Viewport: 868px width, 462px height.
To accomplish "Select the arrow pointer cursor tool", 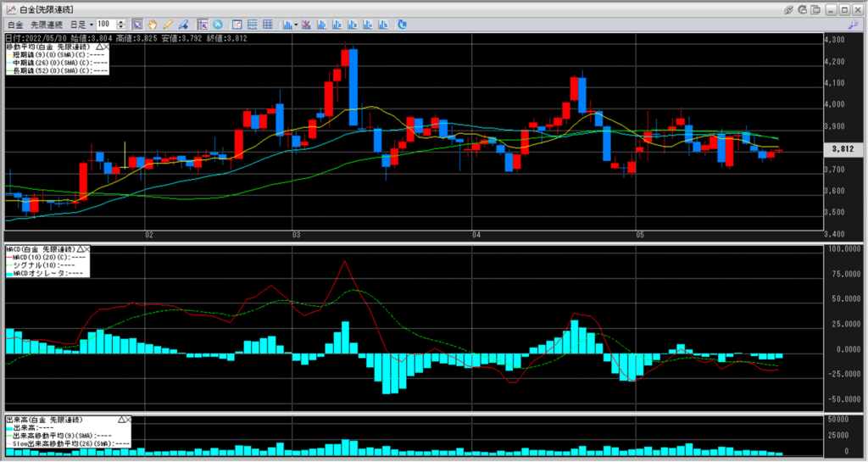I will tap(137, 25).
